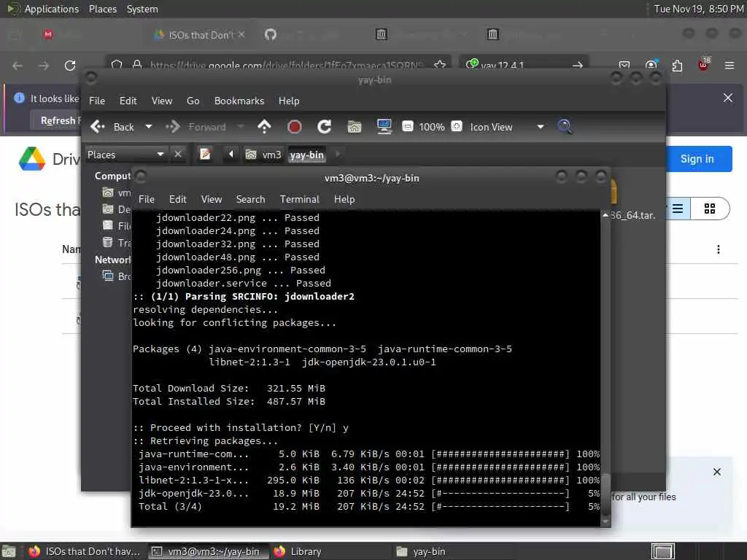The image size is (747, 560).
Task: Switch to vm3@vm3 terminal taskbar item
Action: (x=209, y=551)
